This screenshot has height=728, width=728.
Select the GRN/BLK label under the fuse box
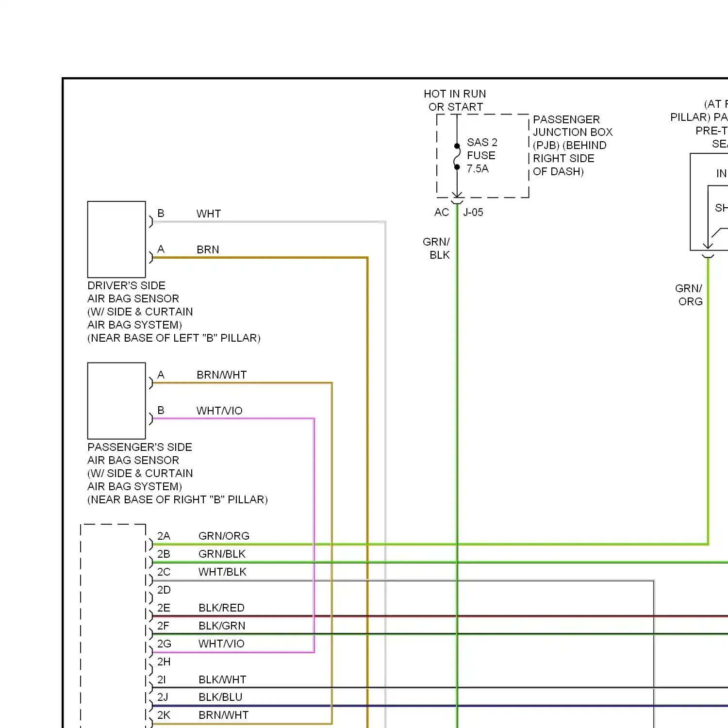coord(436,248)
